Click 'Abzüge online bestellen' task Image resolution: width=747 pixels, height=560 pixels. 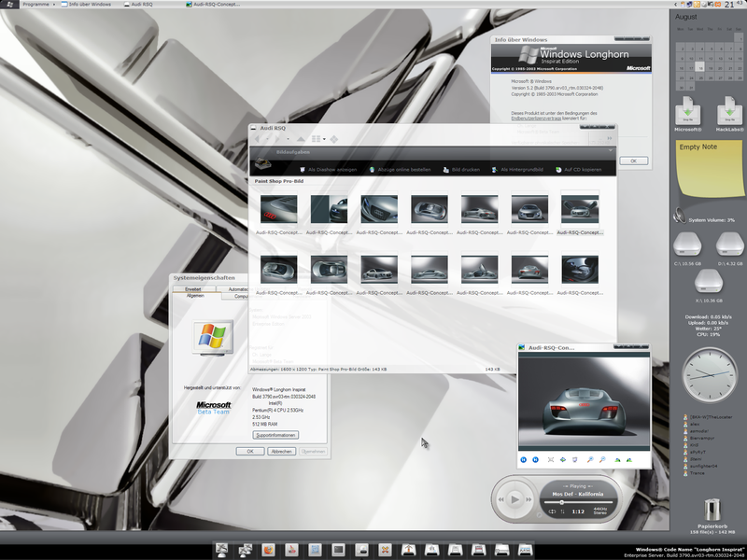399,169
